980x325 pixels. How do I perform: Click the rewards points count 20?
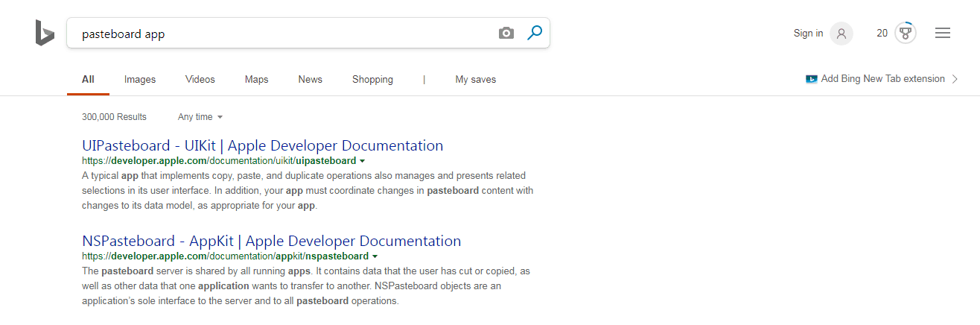click(x=882, y=33)
